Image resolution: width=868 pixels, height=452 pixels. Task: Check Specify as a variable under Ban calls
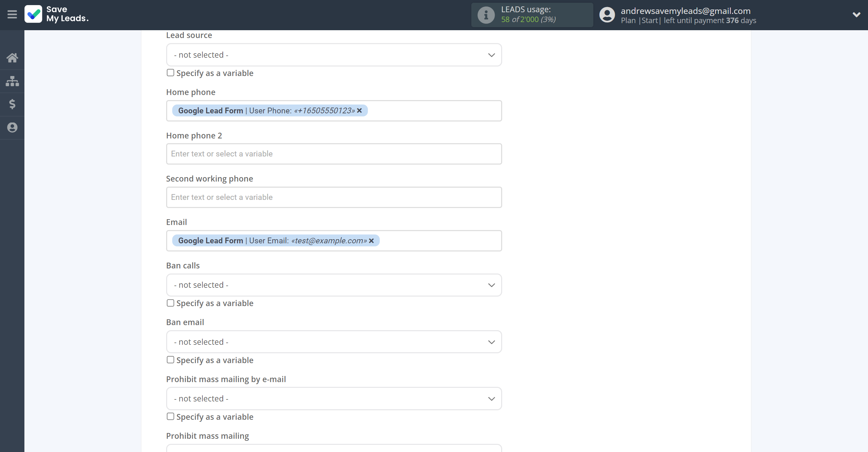point(170,303)
